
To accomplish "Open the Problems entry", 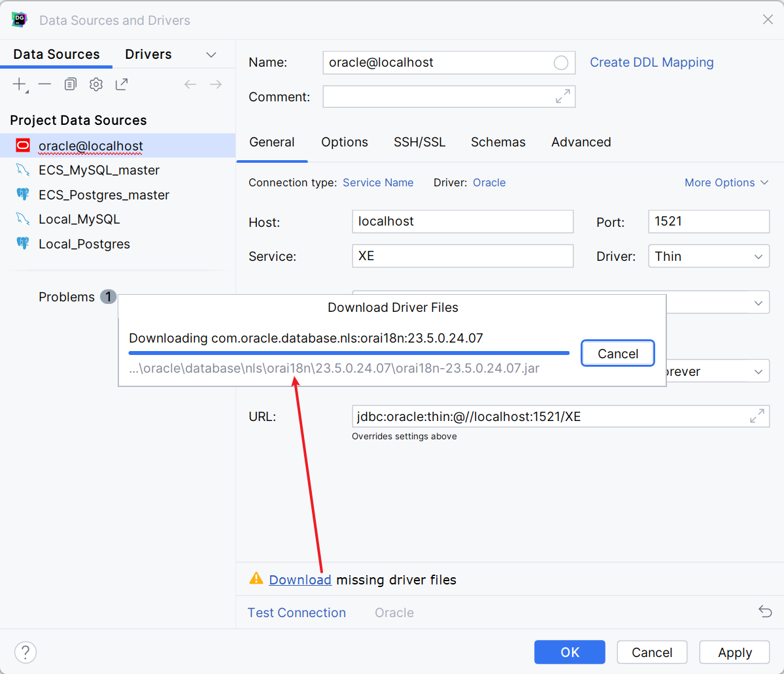I will click(x=77, y=297).
